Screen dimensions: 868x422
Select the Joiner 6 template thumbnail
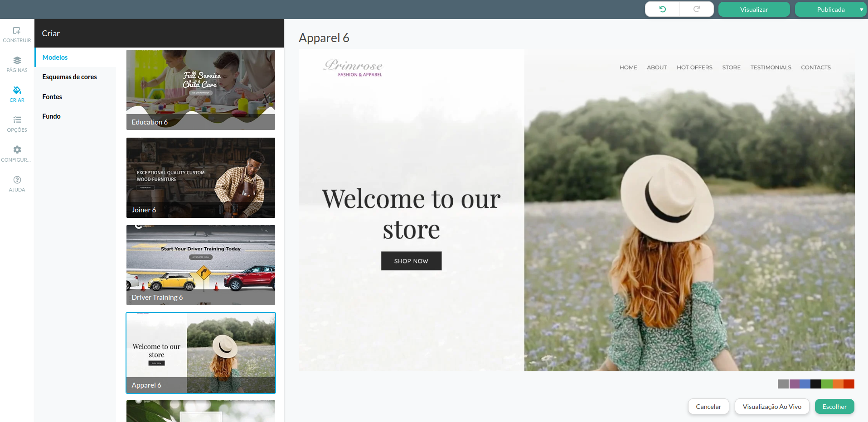pyautogui.click(x=200, y=177)
